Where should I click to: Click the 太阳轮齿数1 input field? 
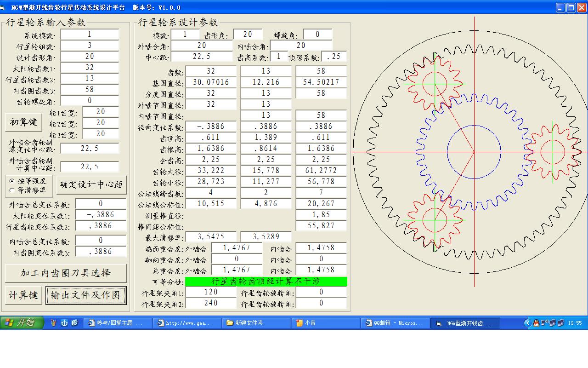coord(90,67)
